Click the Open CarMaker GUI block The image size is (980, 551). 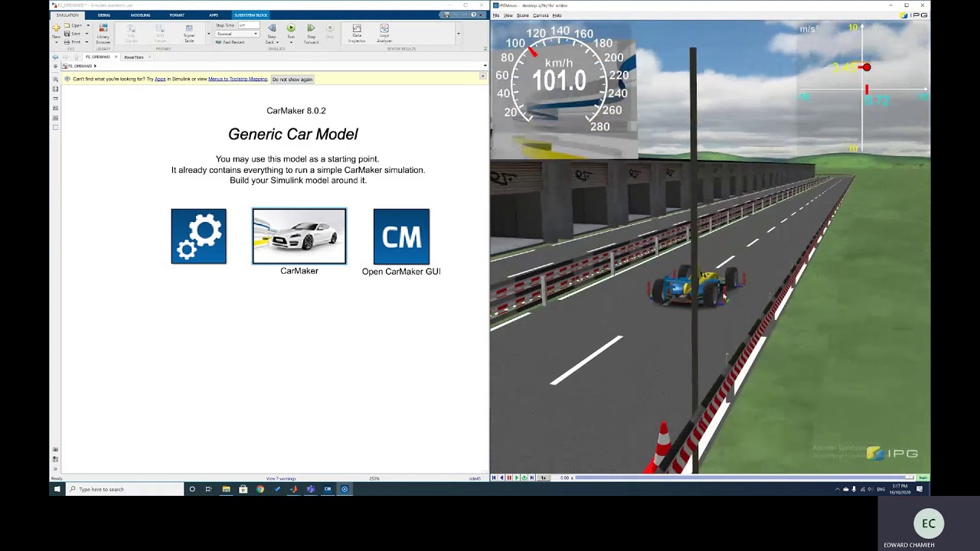401,236
